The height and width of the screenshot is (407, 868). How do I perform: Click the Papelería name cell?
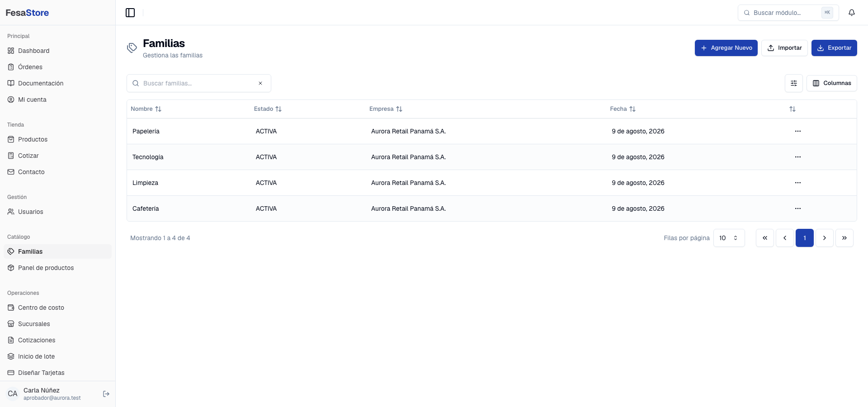click(x=146, y=131)
